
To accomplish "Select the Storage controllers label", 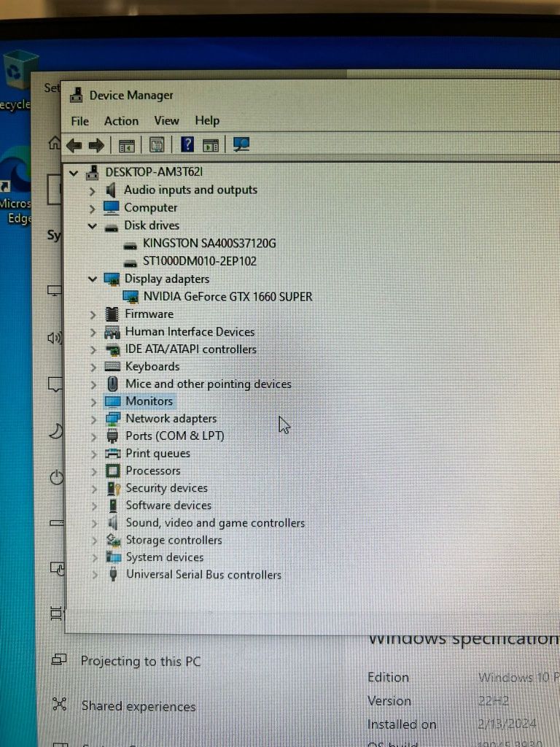I will pyautogui.click(x=174, y=541).
